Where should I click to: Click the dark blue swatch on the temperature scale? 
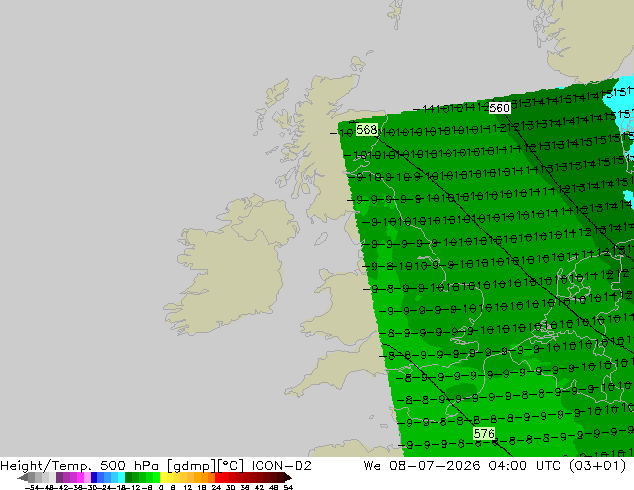94,477
